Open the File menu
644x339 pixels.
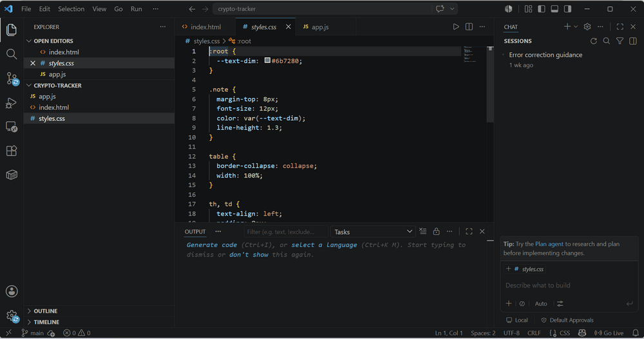coord(26,8)
